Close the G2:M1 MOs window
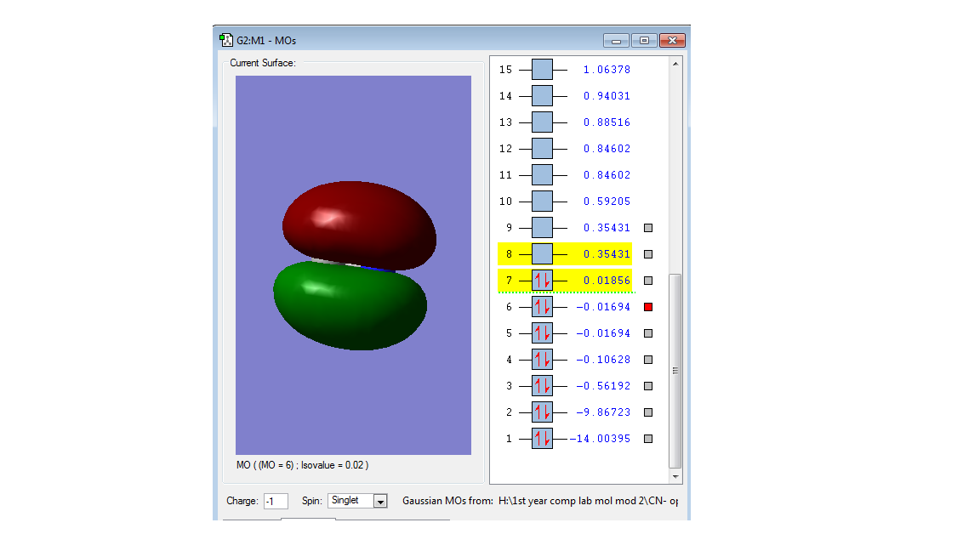 coord(673,41)
